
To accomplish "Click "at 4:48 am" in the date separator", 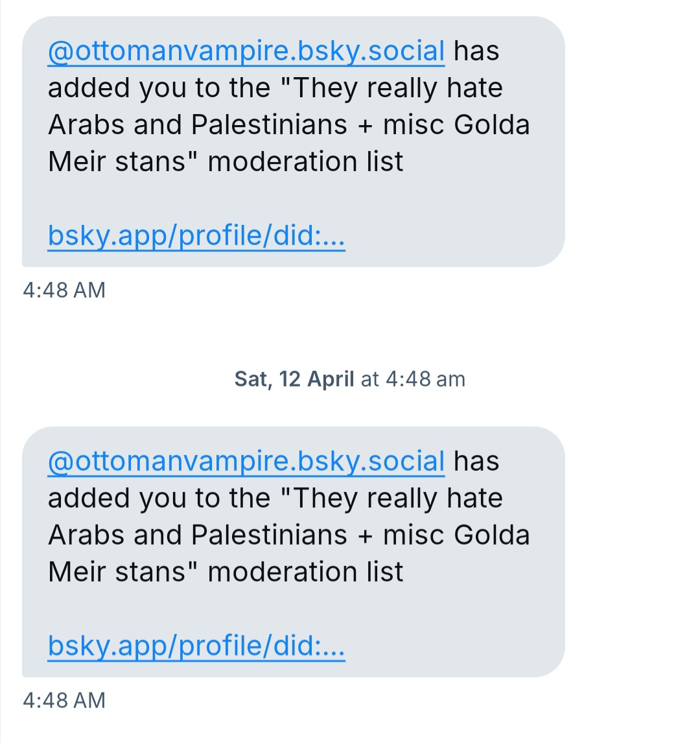I will (413, 379).
